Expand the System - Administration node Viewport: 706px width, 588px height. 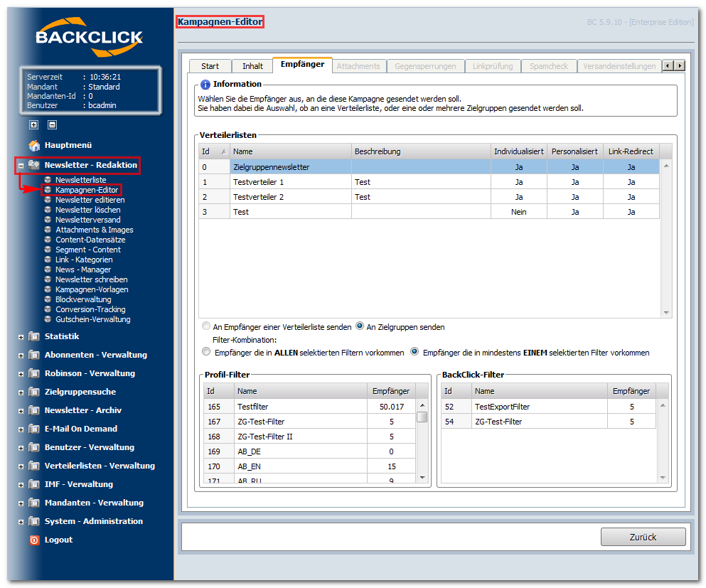(21, 523)
